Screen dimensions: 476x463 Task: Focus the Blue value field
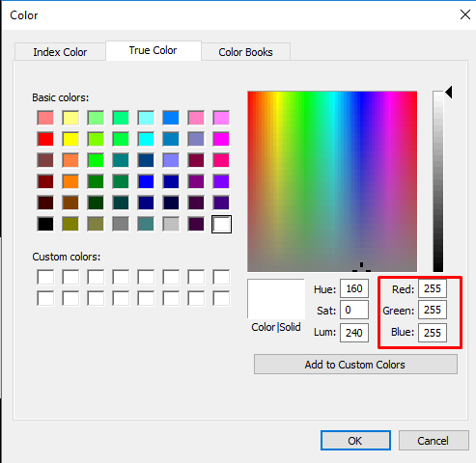pos(433,333)
